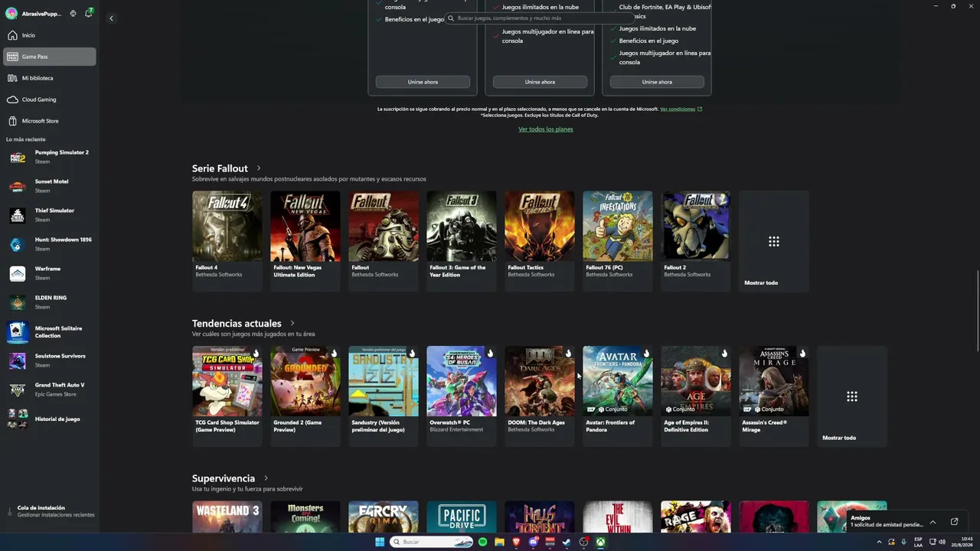Screen dimensions: 980x551
Task: Open Brave browser from the taskbar
Action: pos(516,542)
